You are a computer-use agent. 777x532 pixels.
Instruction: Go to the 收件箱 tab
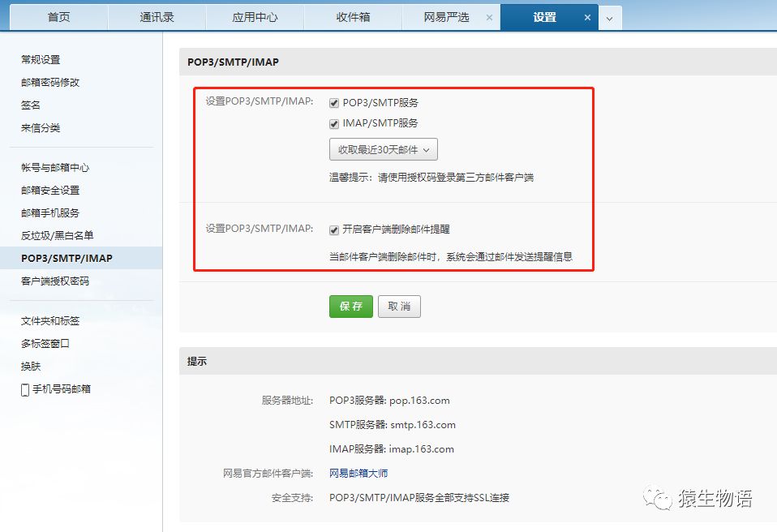pyautogui.click(x=353, y=17)
